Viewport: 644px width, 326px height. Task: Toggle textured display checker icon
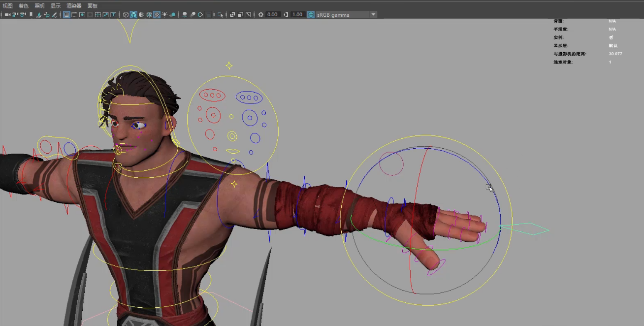(x=157, y=15)
